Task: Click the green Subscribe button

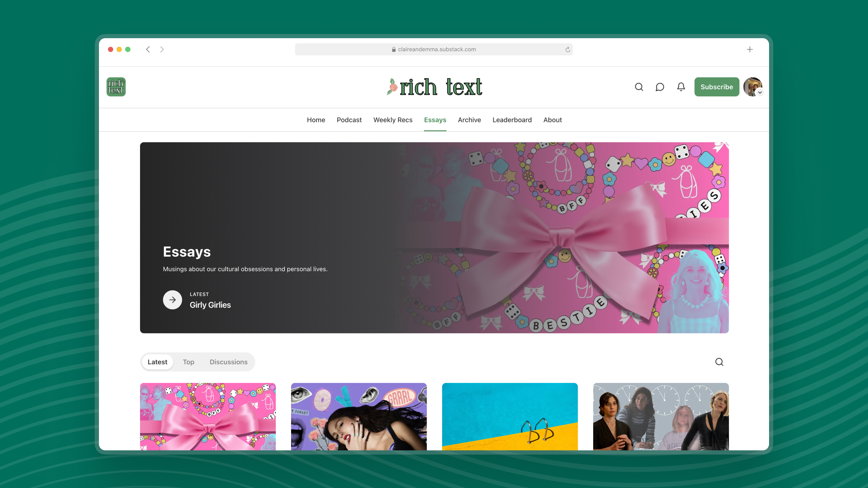Action: pos(717,87)
